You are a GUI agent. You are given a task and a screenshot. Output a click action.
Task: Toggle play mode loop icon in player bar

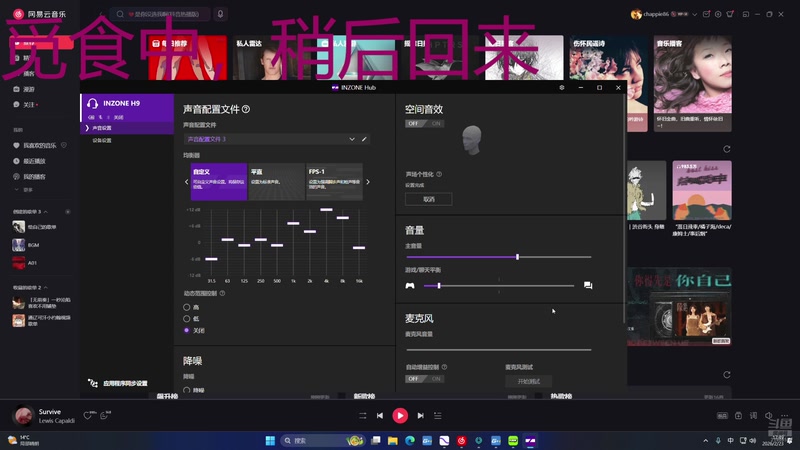click(363, 416)
